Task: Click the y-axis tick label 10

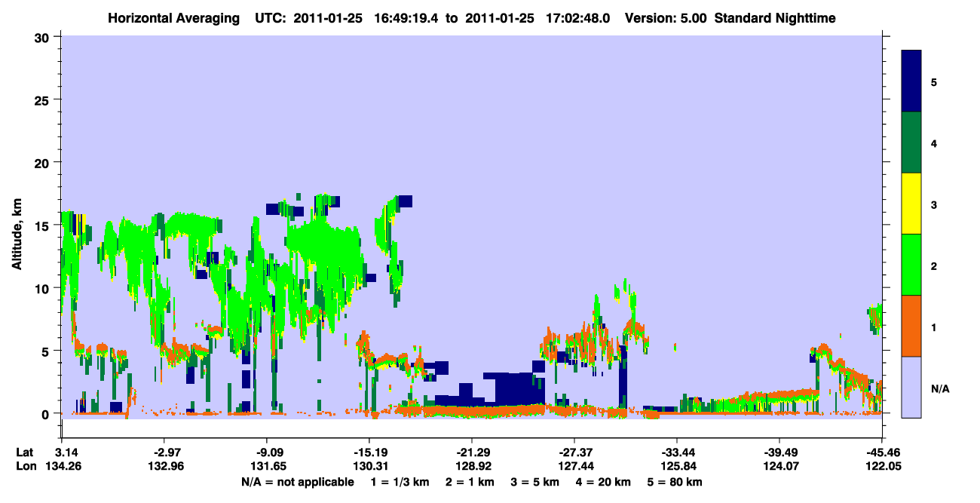Action: coord(44,288)
